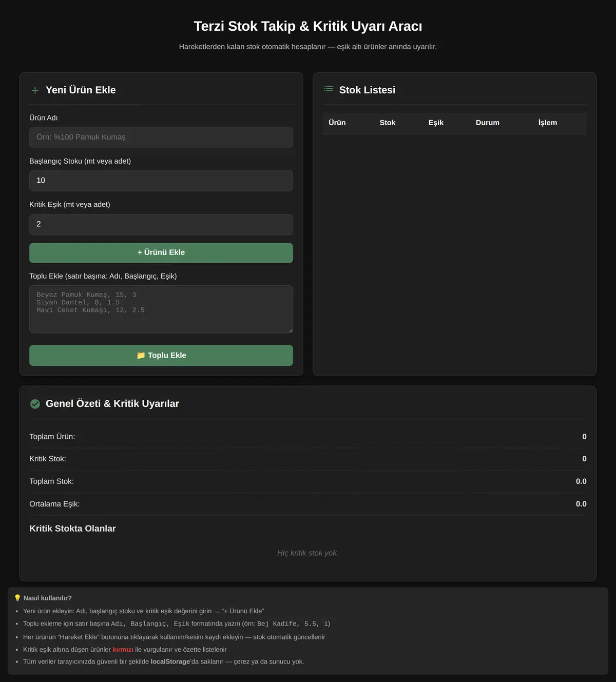Click the Ortalama Eşik value 0.0
This screenshot has height=682, width=616.
(581, 504)
